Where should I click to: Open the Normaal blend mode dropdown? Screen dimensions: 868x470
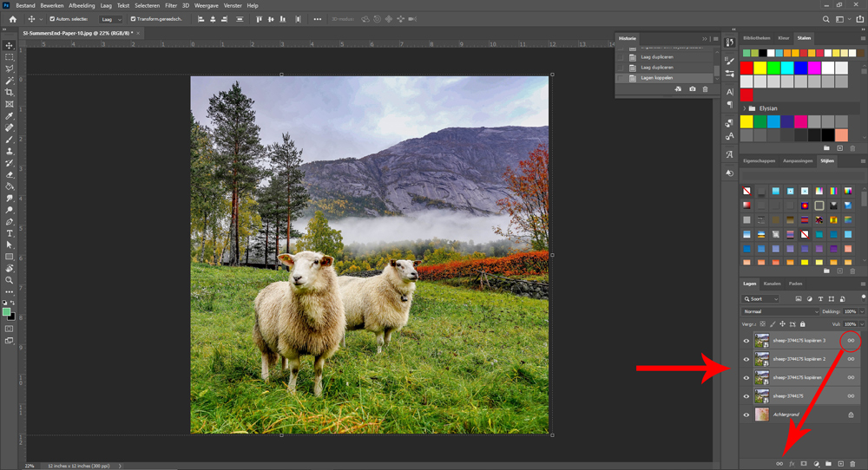(780, 312)
